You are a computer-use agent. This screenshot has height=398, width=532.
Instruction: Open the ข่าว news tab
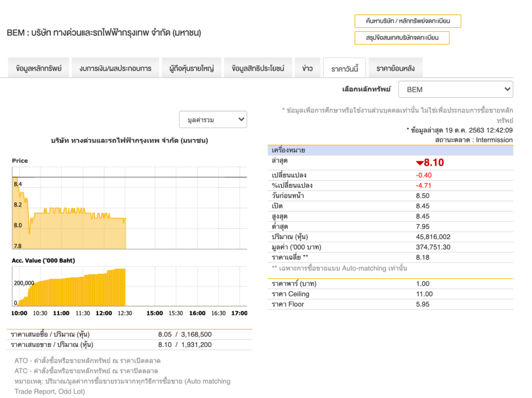(307, 68)
